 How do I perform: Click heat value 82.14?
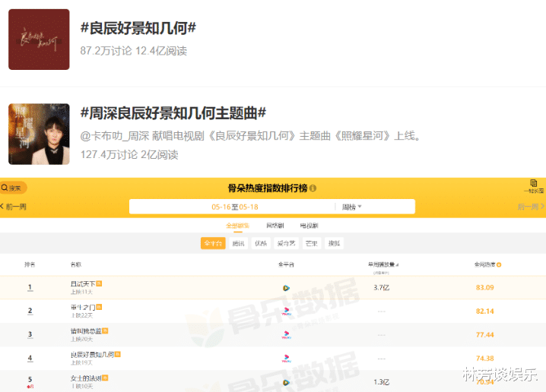[484, 311]
